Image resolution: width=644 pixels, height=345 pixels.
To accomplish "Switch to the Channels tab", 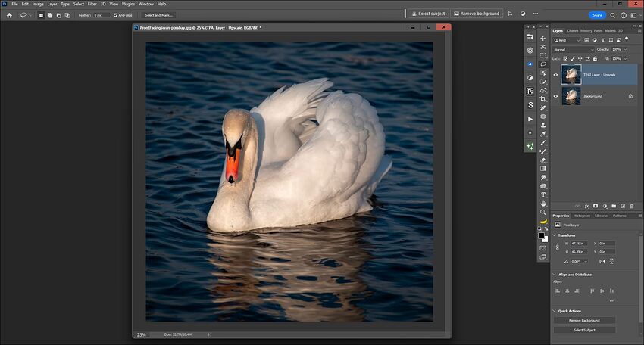I will 573,31.
